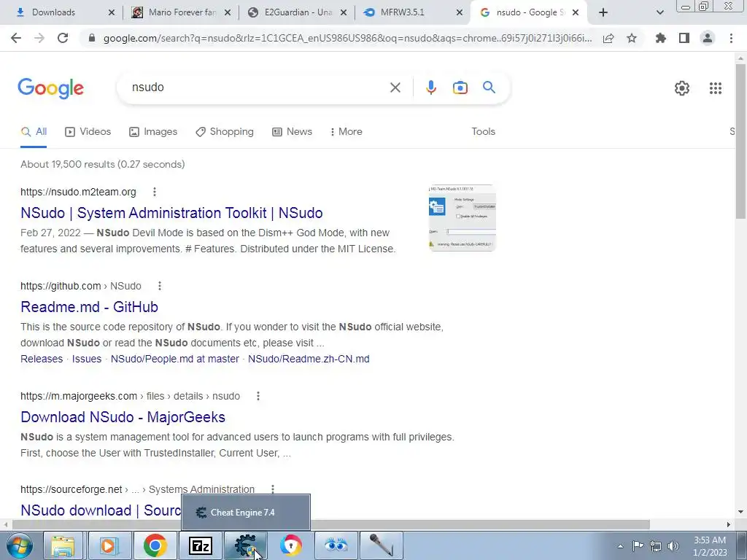The width and height of the screenshot is (747, 560).
Task: Select the Shopping search filter
Action: tap(225, 131)
